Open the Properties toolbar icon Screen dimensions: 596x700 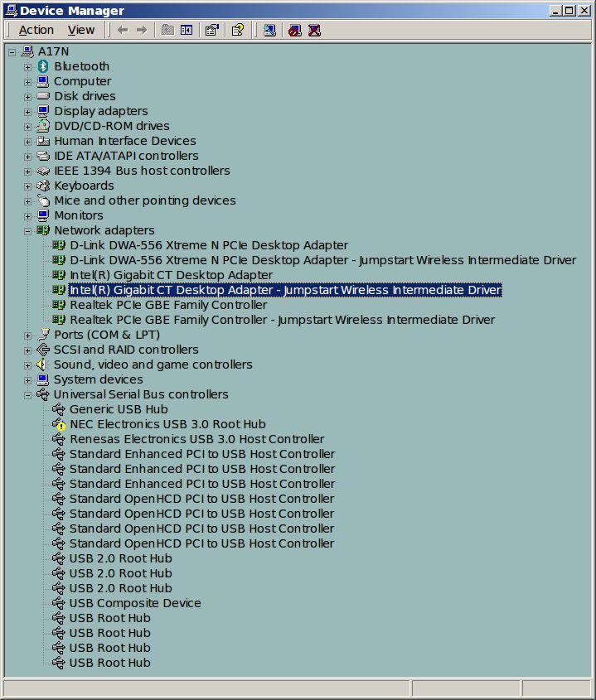point(211,30)
